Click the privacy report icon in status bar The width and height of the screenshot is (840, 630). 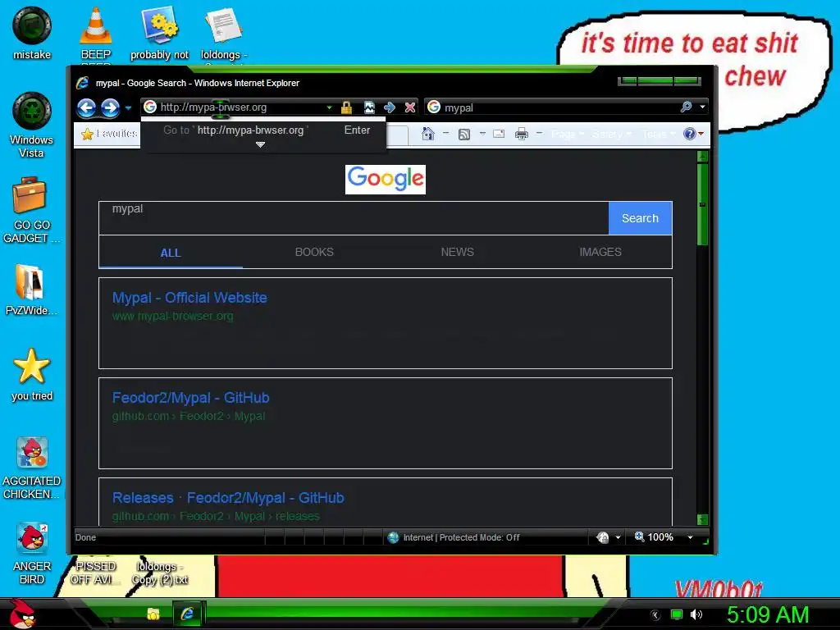(603, 537)
